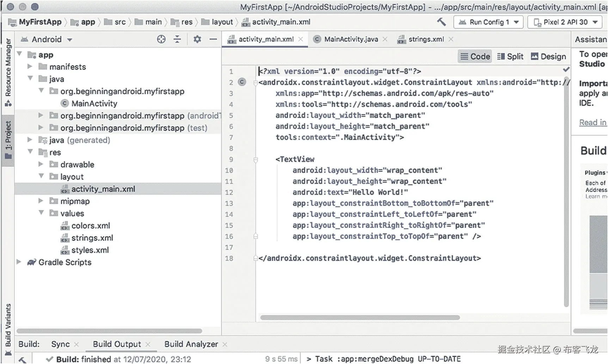Open the Pixel 2 API 30 device dropdown
This screenshot has height=364, width=608.
pos(565,22)
